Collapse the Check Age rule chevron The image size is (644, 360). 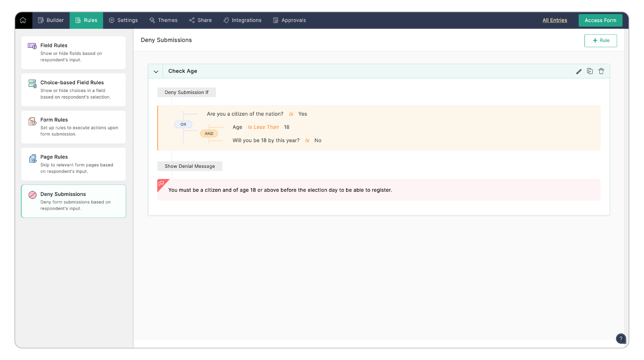tap(156, 71)
